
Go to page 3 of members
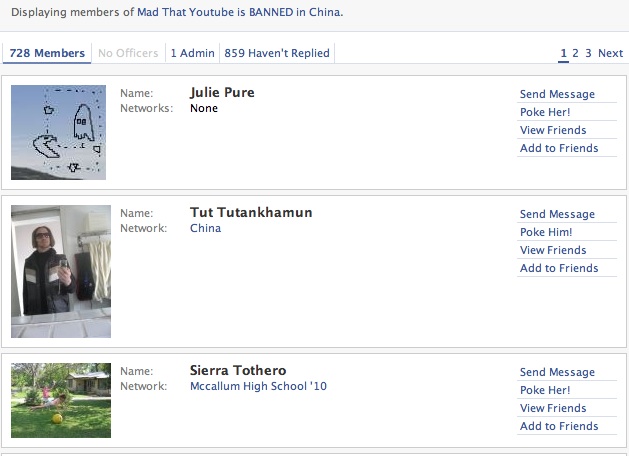[588, 53]
